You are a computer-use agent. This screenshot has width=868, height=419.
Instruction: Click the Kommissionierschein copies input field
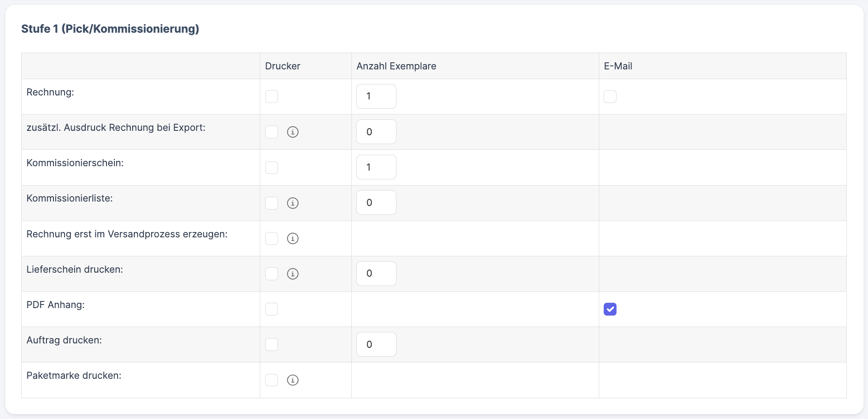click(376, 167)
